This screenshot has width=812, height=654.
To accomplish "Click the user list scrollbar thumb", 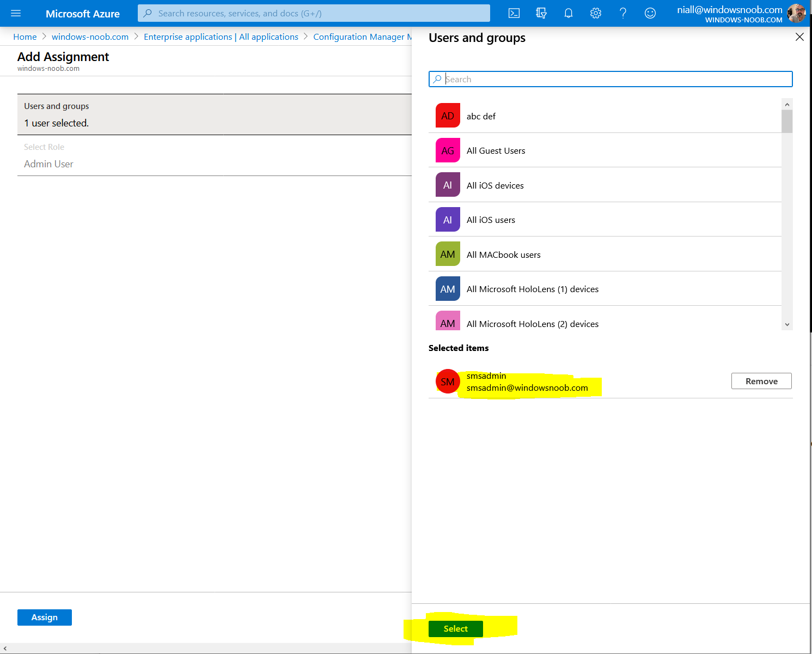I will tap(787, 121).
